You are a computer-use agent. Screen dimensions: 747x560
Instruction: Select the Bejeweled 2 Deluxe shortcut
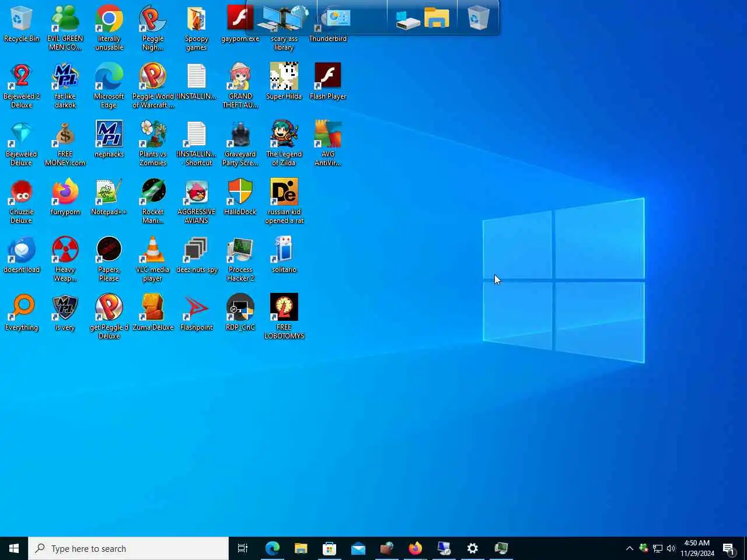pyautogui.click(x=22, y=85)
